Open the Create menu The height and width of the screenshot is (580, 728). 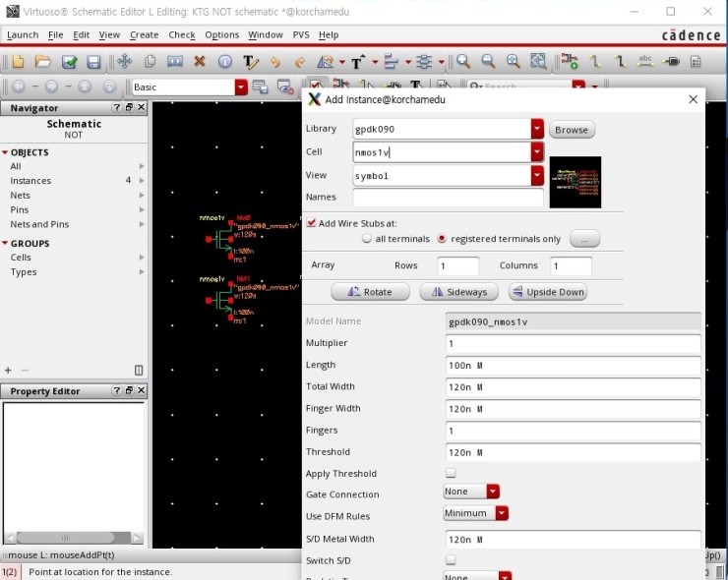[144, 34]
